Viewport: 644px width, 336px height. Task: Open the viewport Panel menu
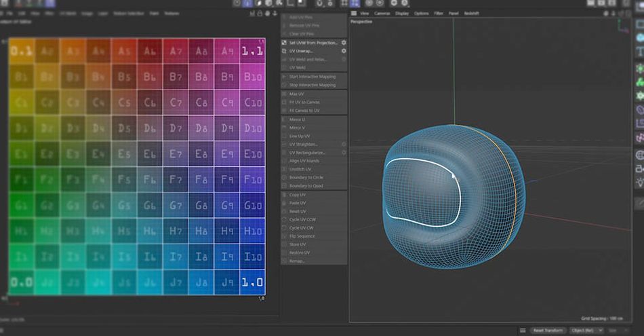[x=454, y=13]
